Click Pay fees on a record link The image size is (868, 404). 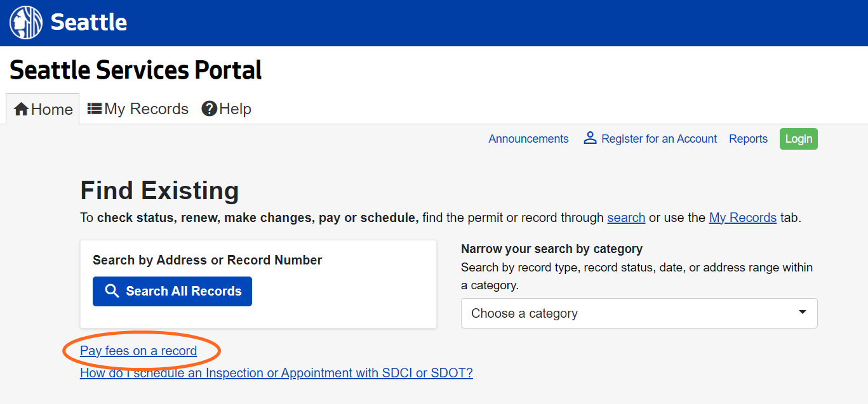(x=138, y=351)
